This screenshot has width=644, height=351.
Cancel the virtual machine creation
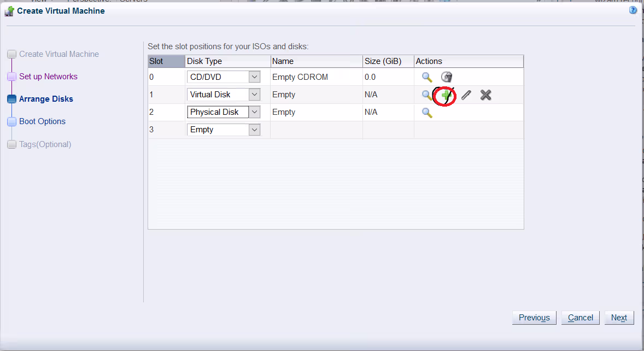[x=580, y=318]
